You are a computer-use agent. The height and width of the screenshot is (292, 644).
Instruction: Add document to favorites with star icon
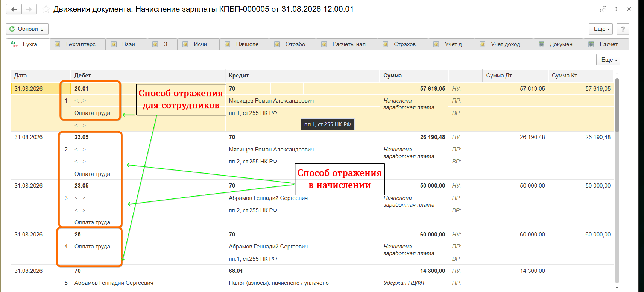[x=46, y=9]
